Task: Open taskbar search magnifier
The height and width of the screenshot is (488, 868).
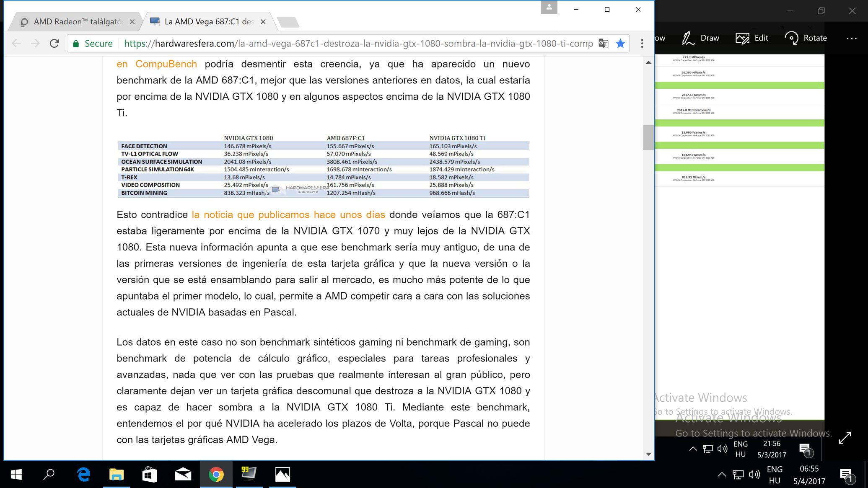Action: (49, 474)
